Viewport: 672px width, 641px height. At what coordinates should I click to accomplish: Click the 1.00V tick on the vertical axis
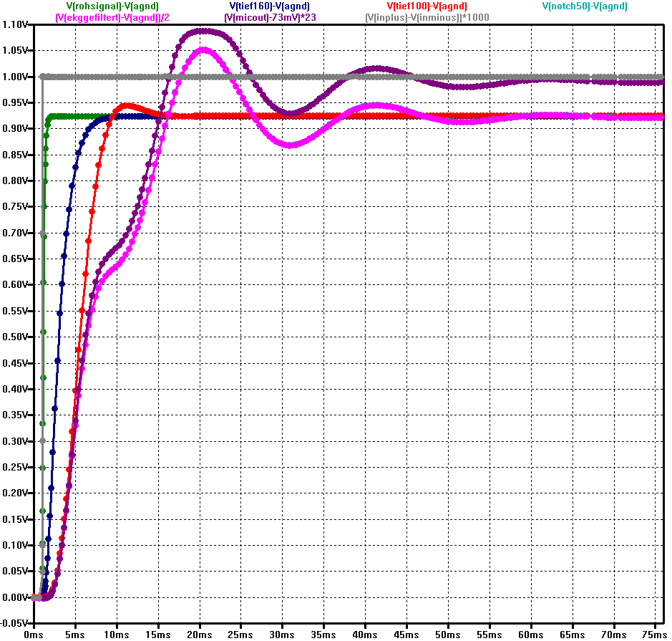tap(16, 77)
